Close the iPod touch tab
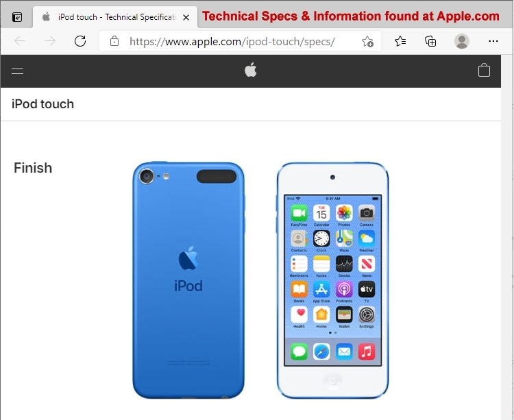The height and width of the screenshot is (420, 514). tap(186, 17)
